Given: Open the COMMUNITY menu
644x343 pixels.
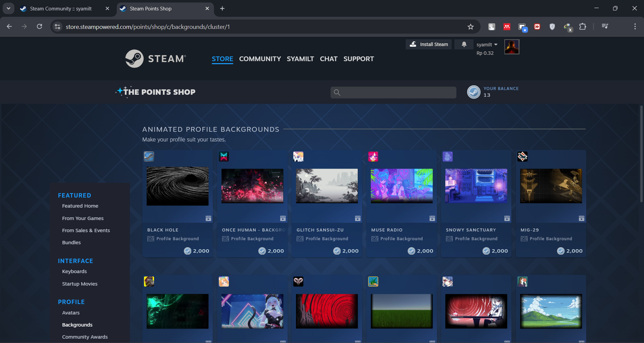Looking at the screenshot, I should pyautogui.click(x=260, y=59).
